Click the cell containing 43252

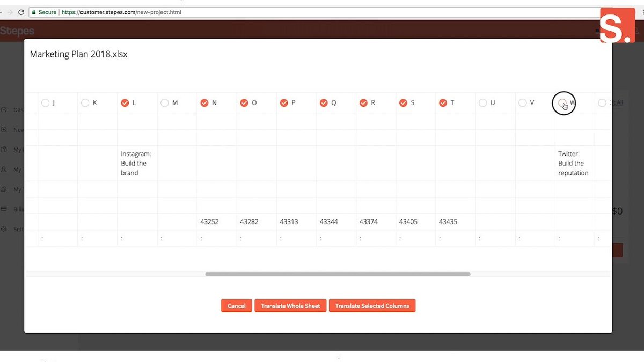pyautogui.click(x=217, y=221)
